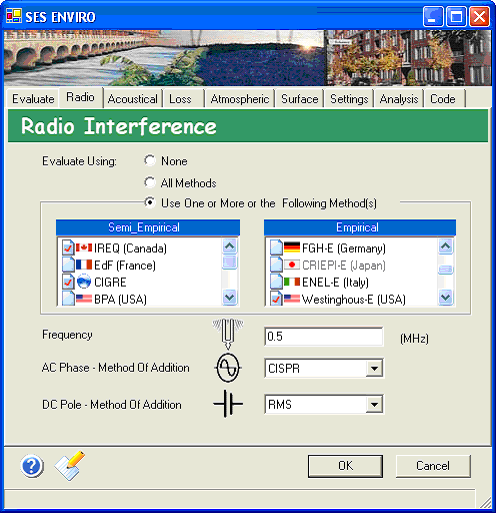Screen dimensions: 496x513
Task: Click the Canada flag beside IREQ
Action: pyautogui.click(x=84, y=248)
